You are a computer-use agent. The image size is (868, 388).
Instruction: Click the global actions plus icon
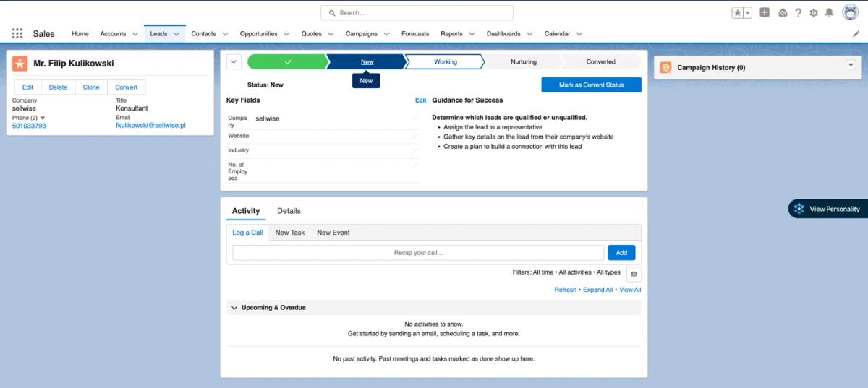(x=765, y=12)
